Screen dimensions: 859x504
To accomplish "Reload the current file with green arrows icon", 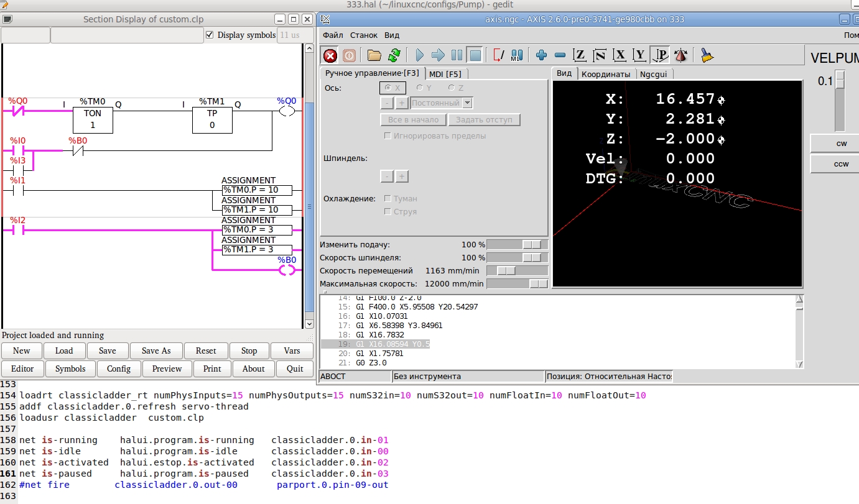I will (x=394, y=55).
